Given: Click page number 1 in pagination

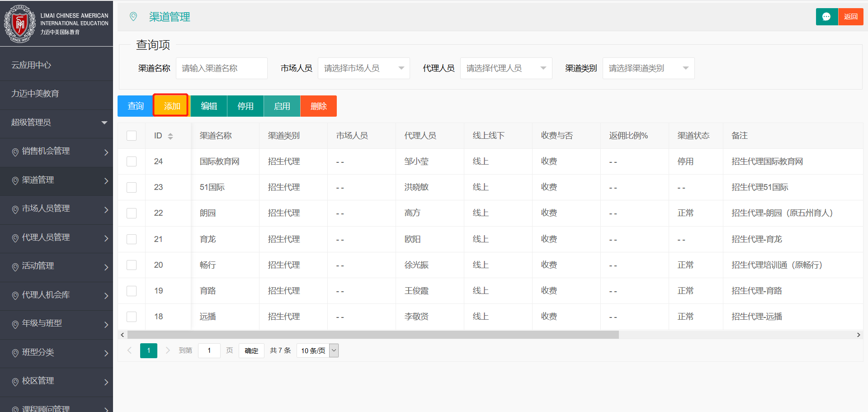Looking at the screenshot, I should tap(149, 350).
